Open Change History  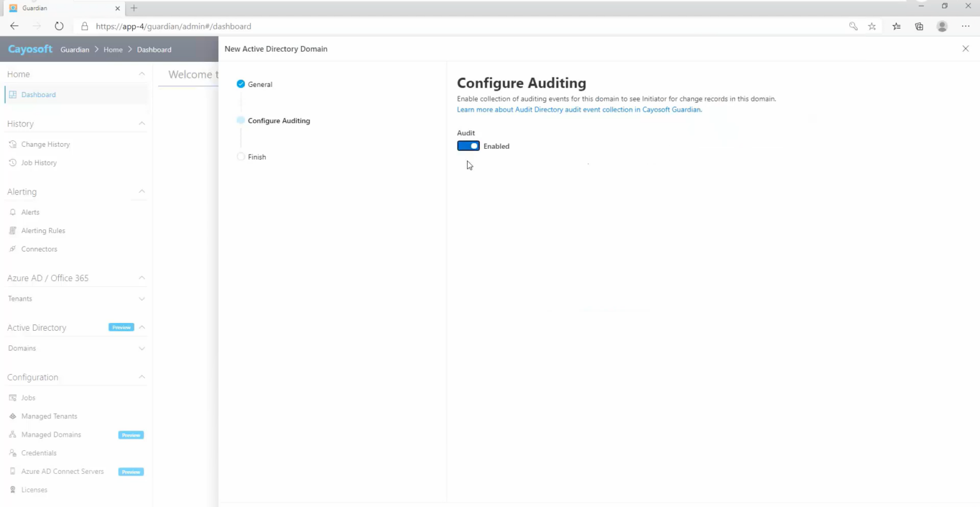coord(45,144)
